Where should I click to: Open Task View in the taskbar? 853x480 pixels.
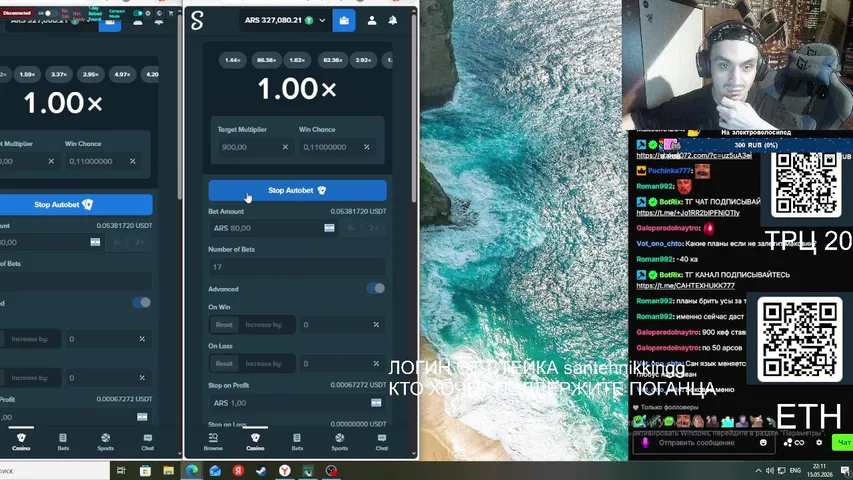[x=121, y=471]
